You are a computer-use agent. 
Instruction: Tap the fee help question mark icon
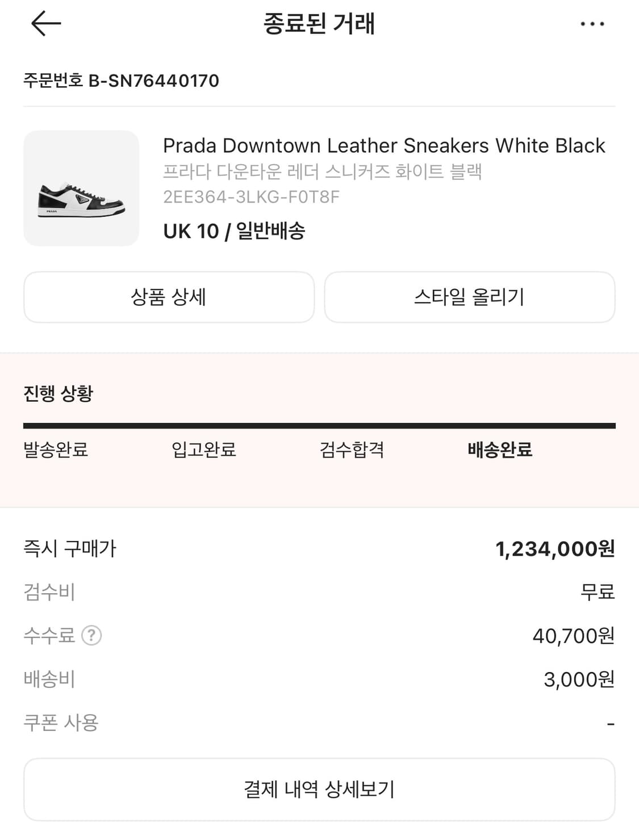pos(91,635)
